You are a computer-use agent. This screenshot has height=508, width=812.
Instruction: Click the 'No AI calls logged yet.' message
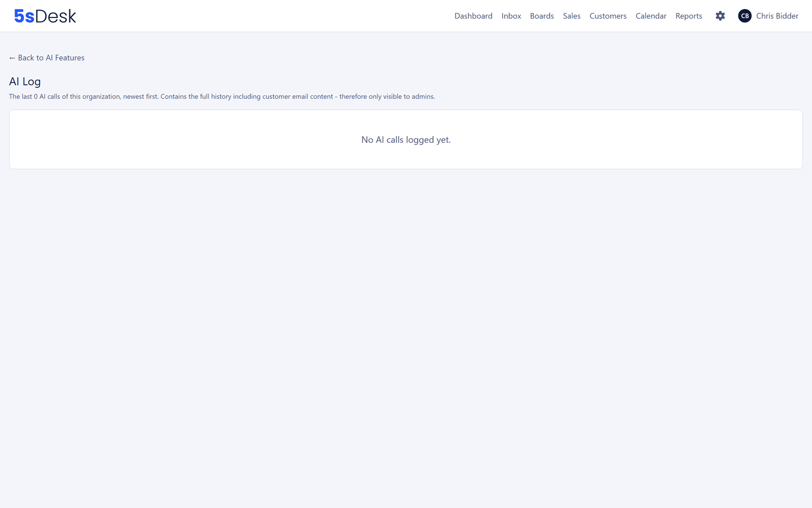tap(406, 139)
